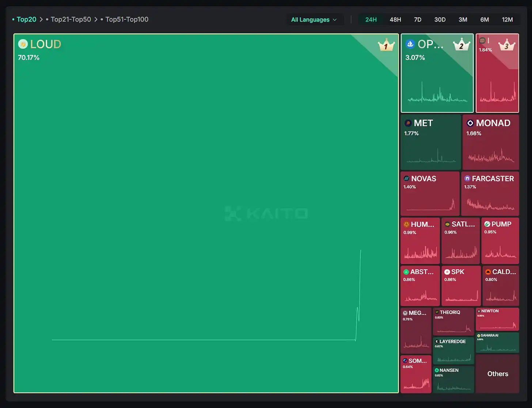Click the 70.17% mindshare value
This screenshot has height=408, width=532.
[x=28, y=57]
